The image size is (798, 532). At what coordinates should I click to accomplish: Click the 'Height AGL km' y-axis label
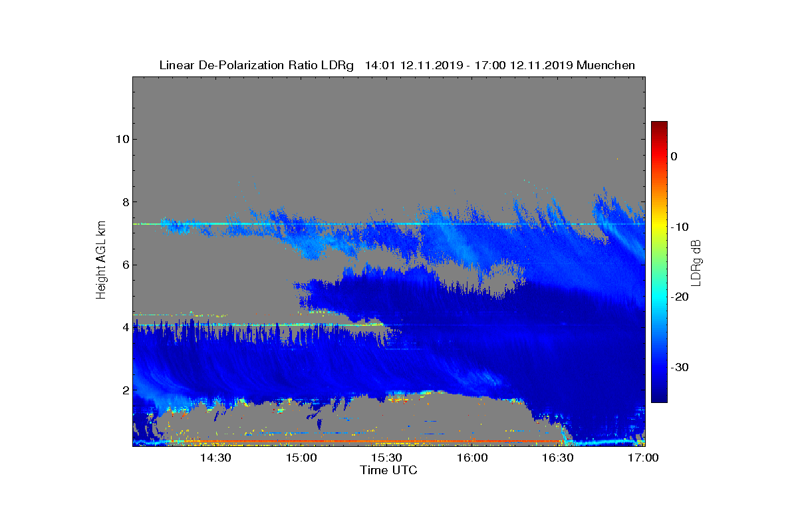[101, 261]
